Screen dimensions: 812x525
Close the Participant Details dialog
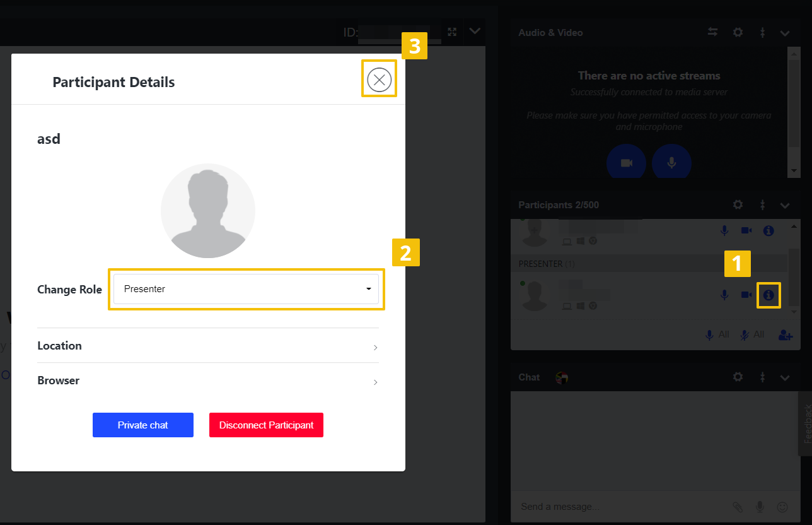coord(379,80)
